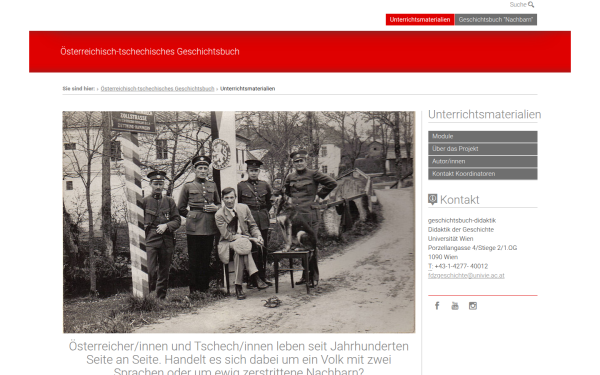Click the Kontakt heading text

pyautogui.click(x=459, y=200)
